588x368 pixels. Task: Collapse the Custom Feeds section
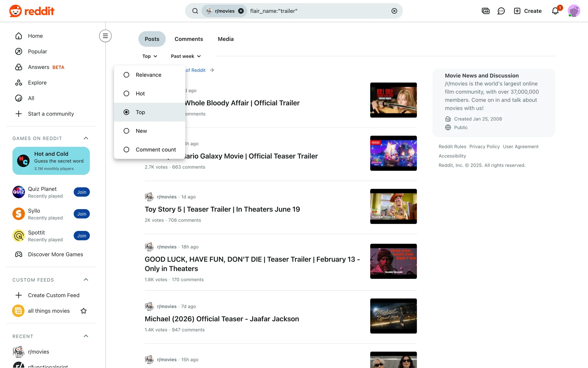[x=86, y=280]
